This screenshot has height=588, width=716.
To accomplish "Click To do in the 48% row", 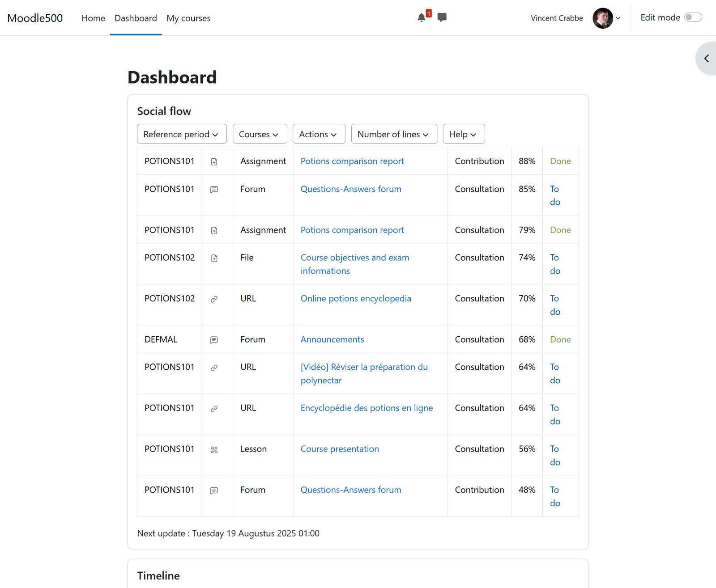I will 555,496.
